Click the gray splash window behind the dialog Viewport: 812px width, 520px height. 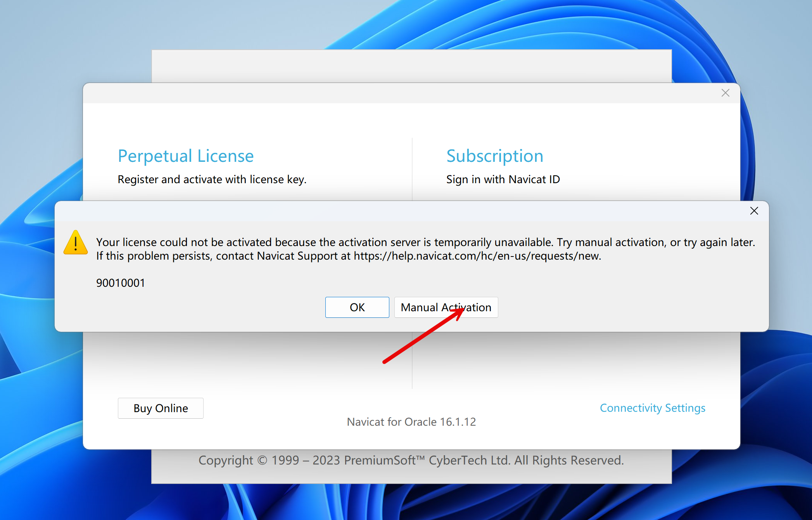pyautogui.click(x=411, y=66)
